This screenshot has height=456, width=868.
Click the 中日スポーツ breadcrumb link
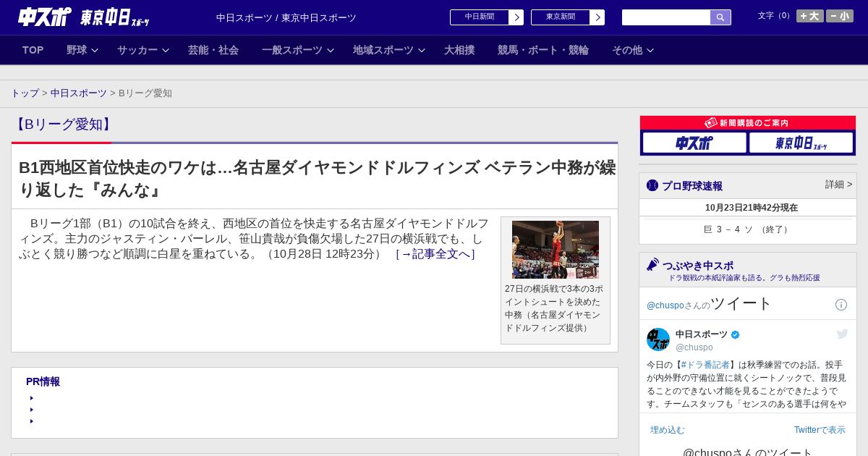coord(79,93)
